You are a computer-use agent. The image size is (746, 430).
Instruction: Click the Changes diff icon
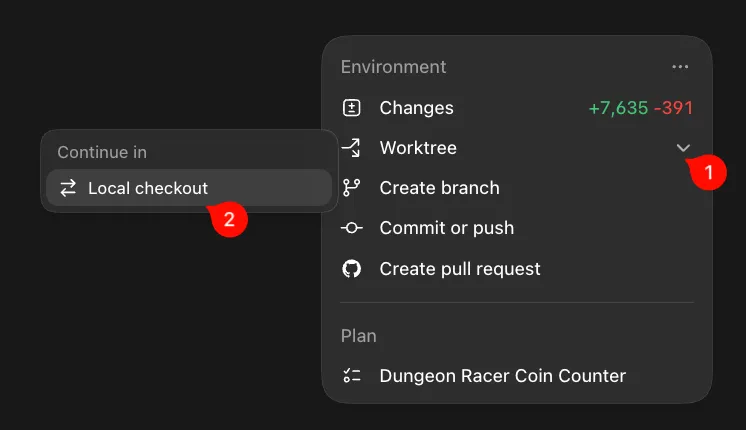click(352, 108)
